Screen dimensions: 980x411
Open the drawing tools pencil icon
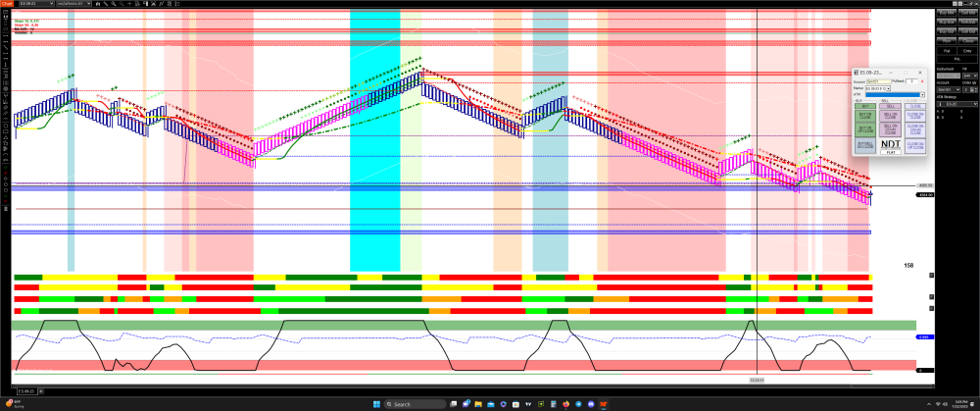click(105, 3)
